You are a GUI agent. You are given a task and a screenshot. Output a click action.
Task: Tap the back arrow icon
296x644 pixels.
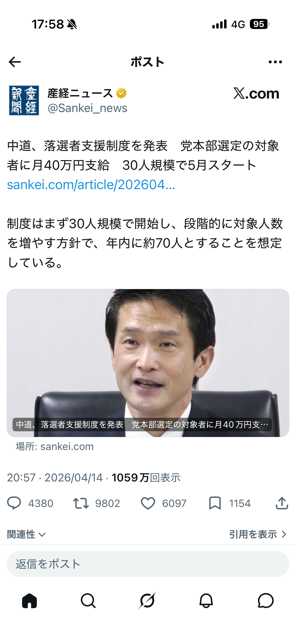click(14, 62)
